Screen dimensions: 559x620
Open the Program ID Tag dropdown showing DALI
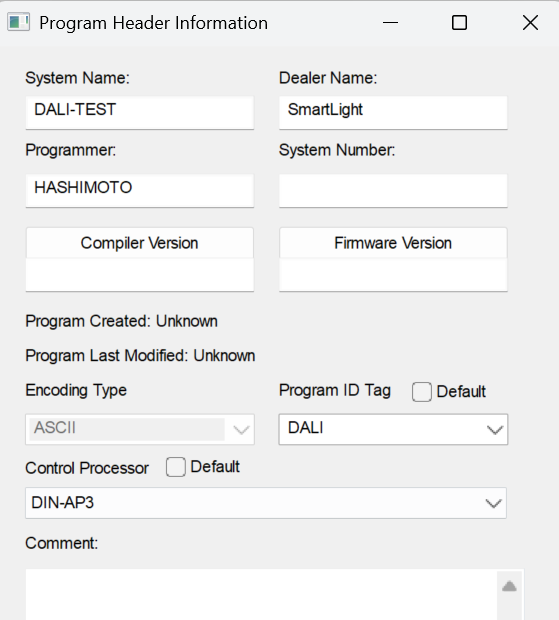(393, 429)
